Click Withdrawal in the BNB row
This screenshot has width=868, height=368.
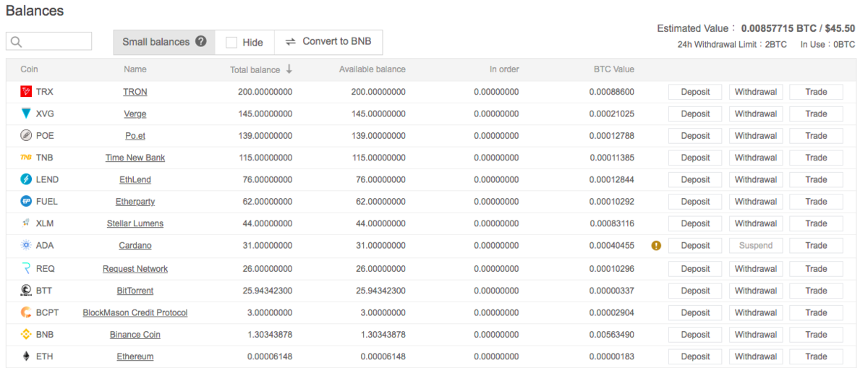tap(756, 335)
